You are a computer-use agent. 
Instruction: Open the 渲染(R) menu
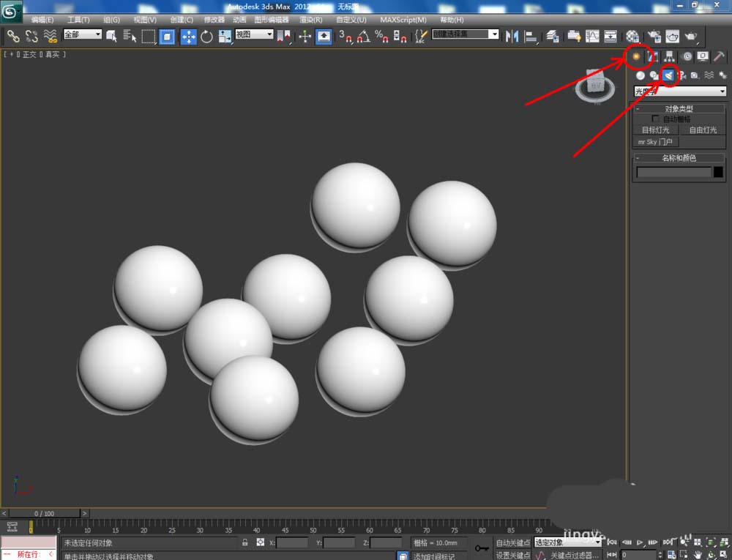pos(311,20)
